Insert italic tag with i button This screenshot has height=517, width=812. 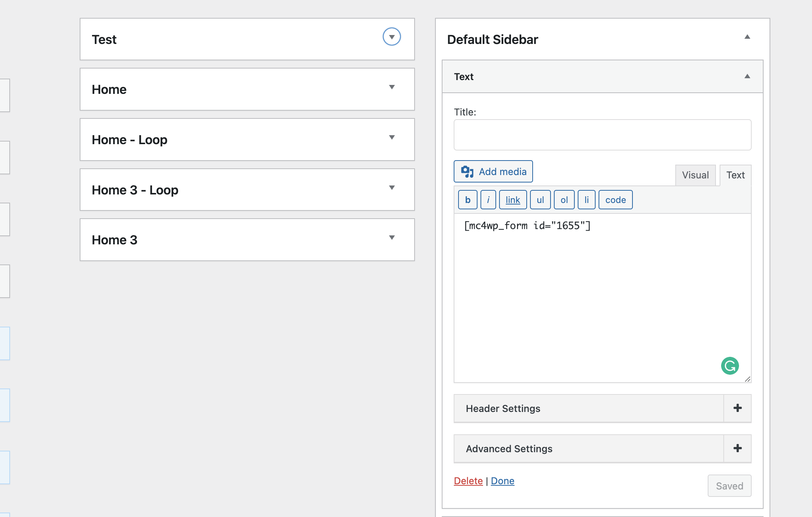tap(488, 200)
